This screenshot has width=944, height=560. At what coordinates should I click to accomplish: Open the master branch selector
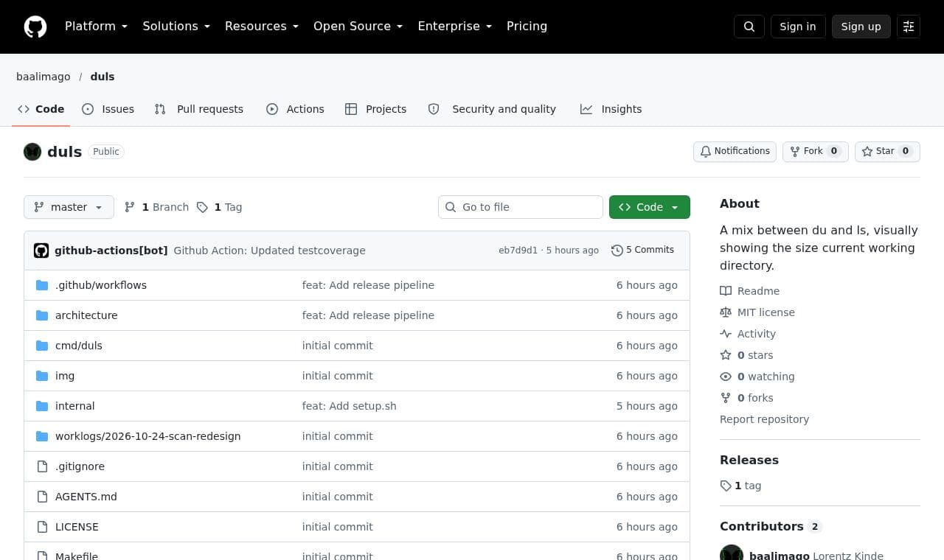pyautogui.click(x=69, y=207)
